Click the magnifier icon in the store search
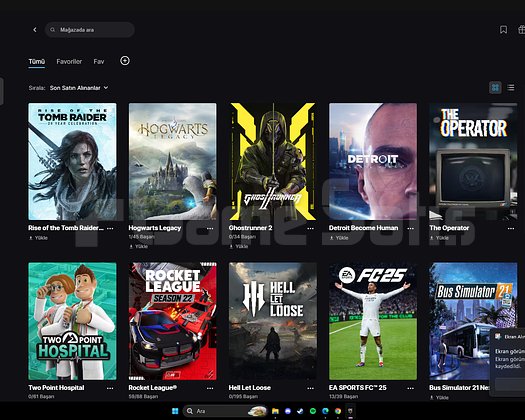Viewport: 525px width, 420px height. tap(53, 30)
